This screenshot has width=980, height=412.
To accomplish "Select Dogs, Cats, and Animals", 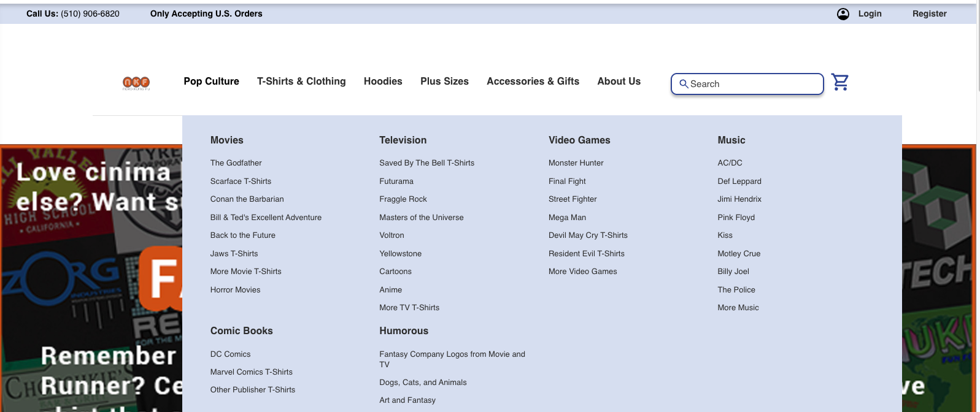I will coord(423,383).
